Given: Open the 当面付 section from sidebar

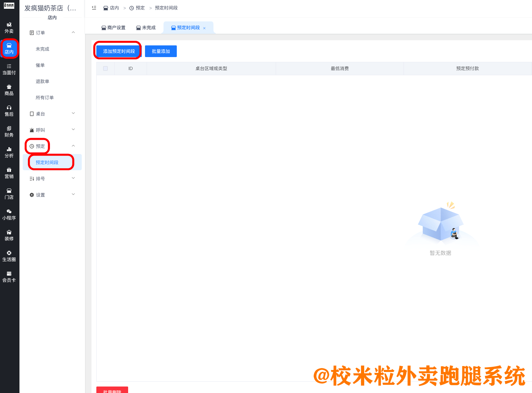Looking at the screenshot, I should (9, 70).
